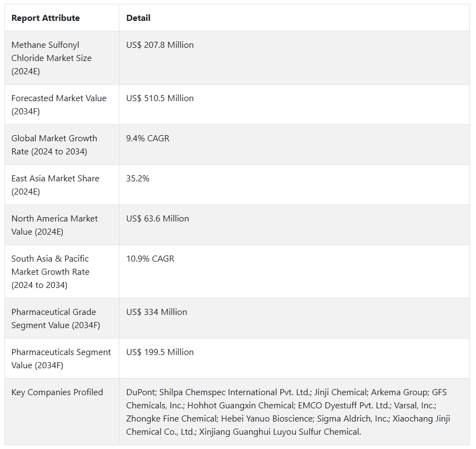This screenshot has width=476, height=449.
Task: Select the East Asia Market Share cell
Action: pos(55,185)
